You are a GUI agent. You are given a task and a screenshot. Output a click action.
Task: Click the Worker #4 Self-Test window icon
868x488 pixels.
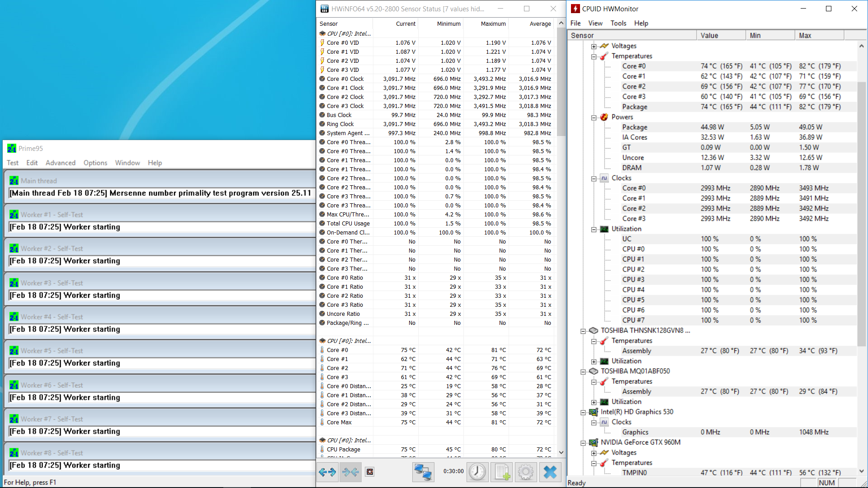pyautogui.click(x=14, y=317)
